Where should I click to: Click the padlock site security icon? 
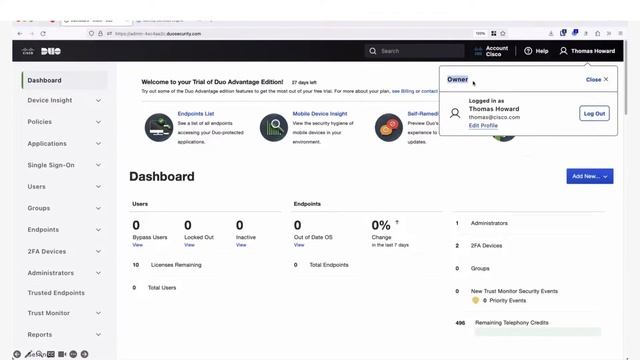pyautogui.click(x=100, y=33)
